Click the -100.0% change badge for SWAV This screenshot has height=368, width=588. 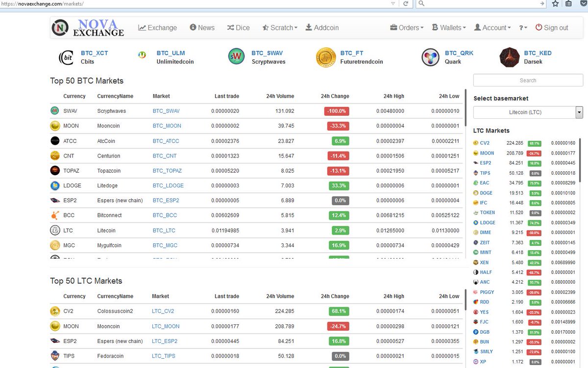point(337,111)
